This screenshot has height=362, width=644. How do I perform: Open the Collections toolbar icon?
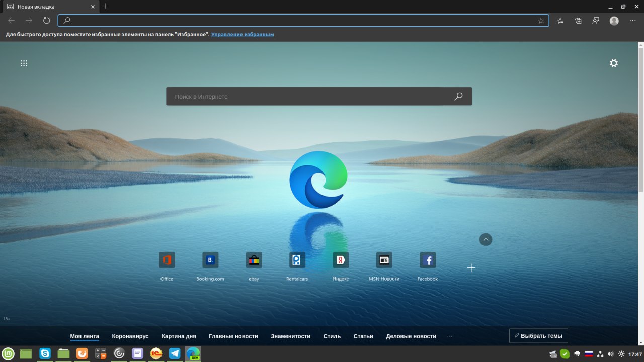click(x=578, y=21)
